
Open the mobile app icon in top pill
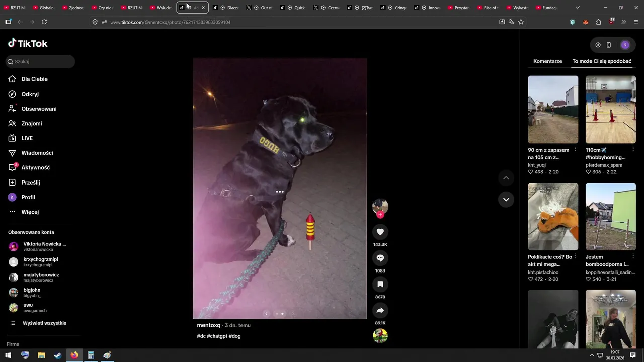click(x=609, y=45)
